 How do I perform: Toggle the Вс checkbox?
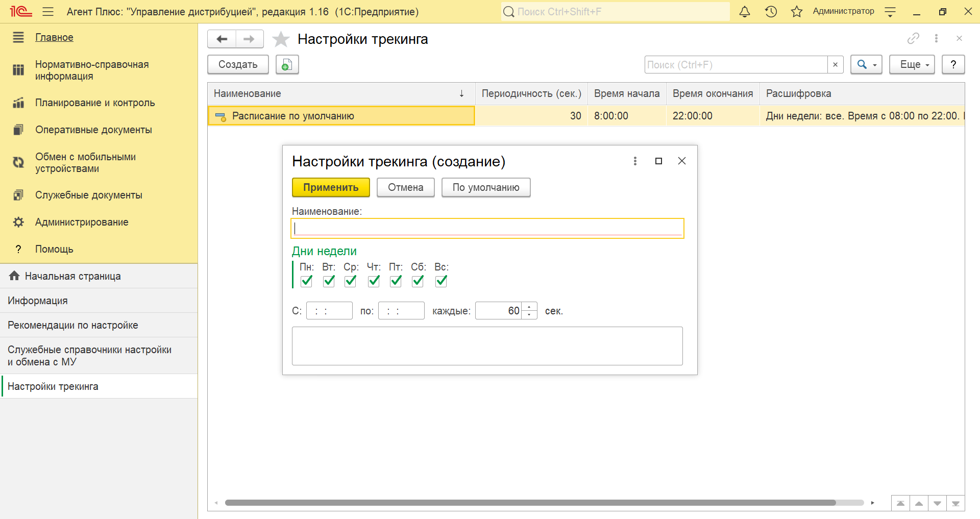point(441,281)
